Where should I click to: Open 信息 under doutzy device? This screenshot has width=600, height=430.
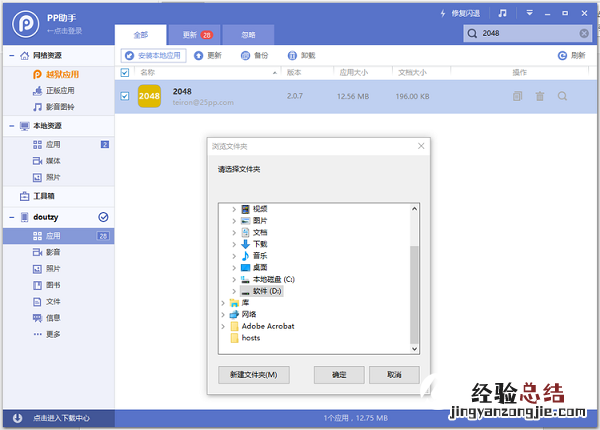coord(47,318)
